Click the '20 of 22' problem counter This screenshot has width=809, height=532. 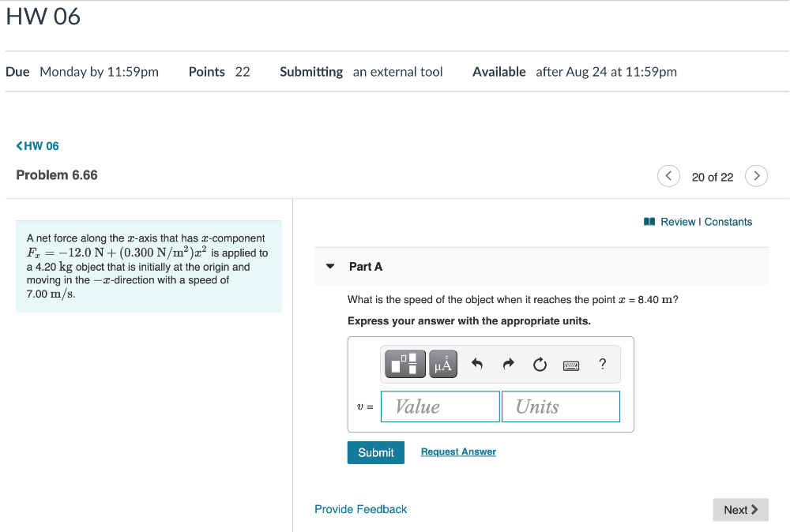tap(712, 178)
